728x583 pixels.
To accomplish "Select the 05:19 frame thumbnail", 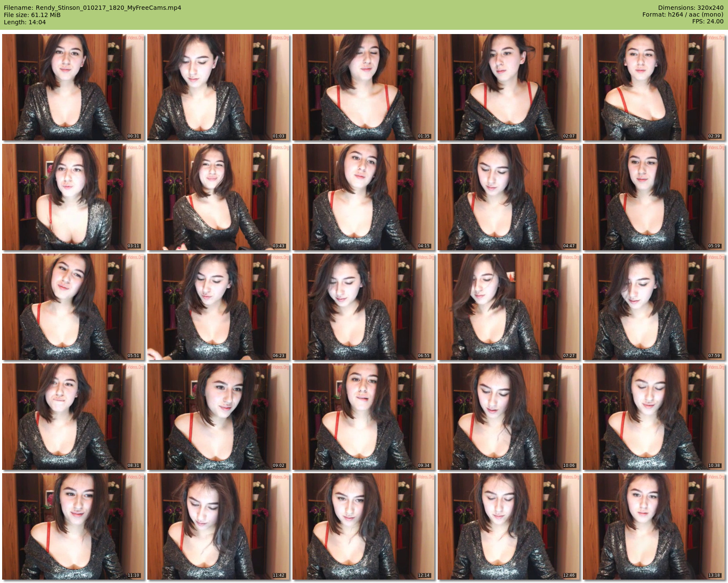I will [654, 197].
